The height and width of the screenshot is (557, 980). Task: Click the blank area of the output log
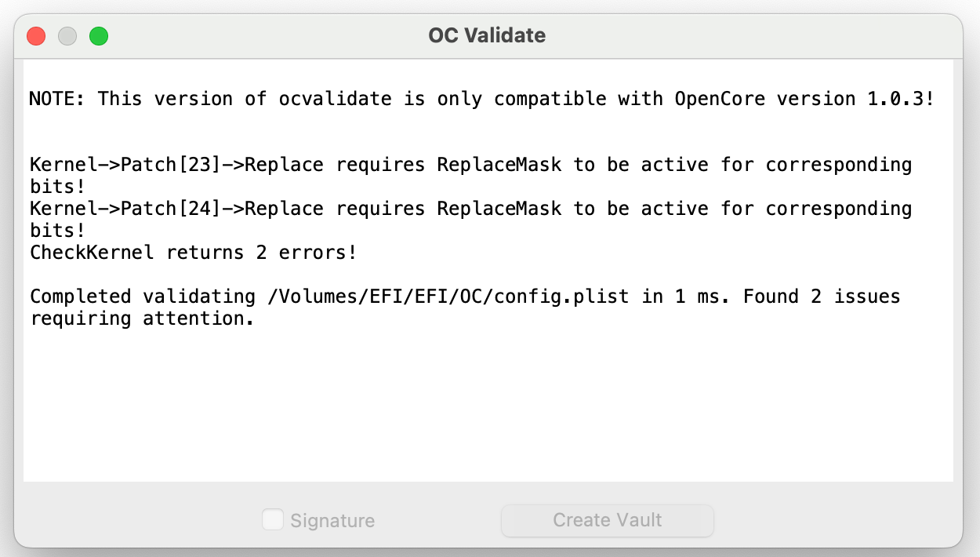point(486,408)
